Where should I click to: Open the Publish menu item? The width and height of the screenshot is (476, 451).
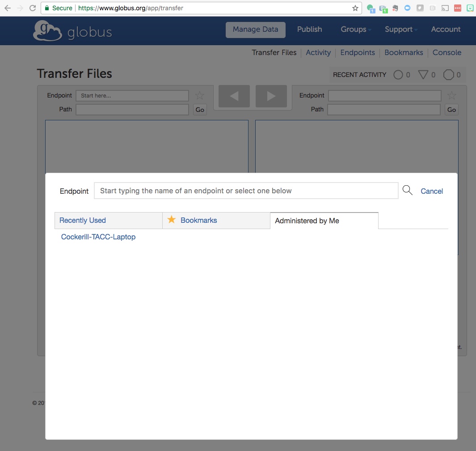click(x=309, y=30)
